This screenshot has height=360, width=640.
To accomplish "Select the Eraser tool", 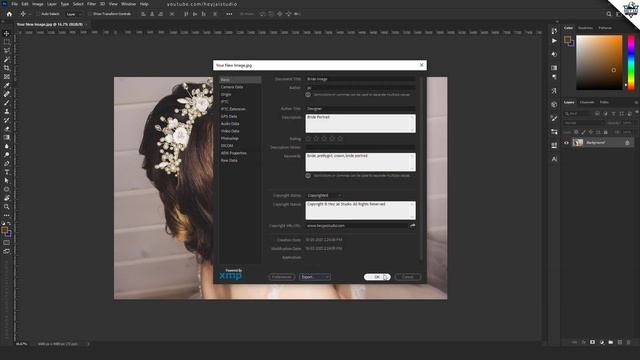I will 7,129.
